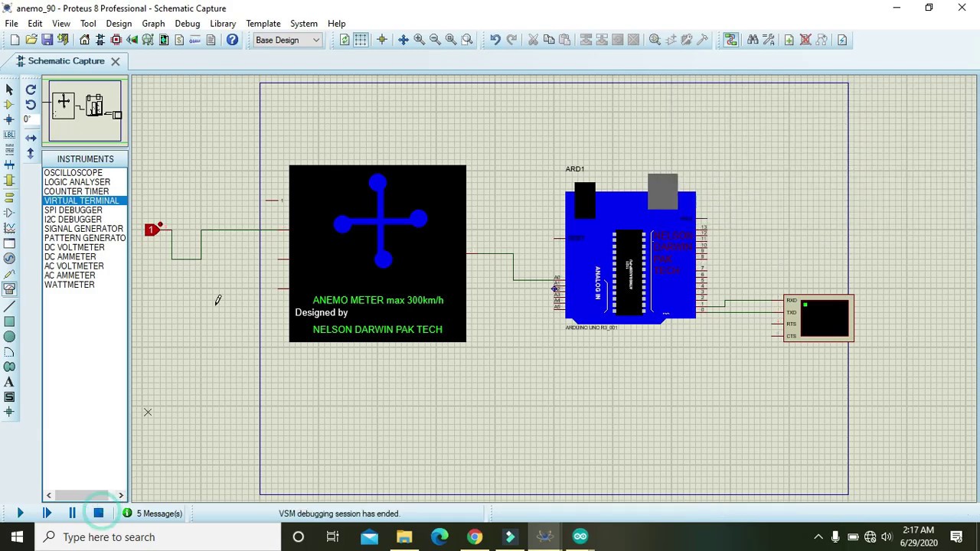Select the 2D Graphics Circle tool
Screen dimensions: 980x551
tap(9, 337)
